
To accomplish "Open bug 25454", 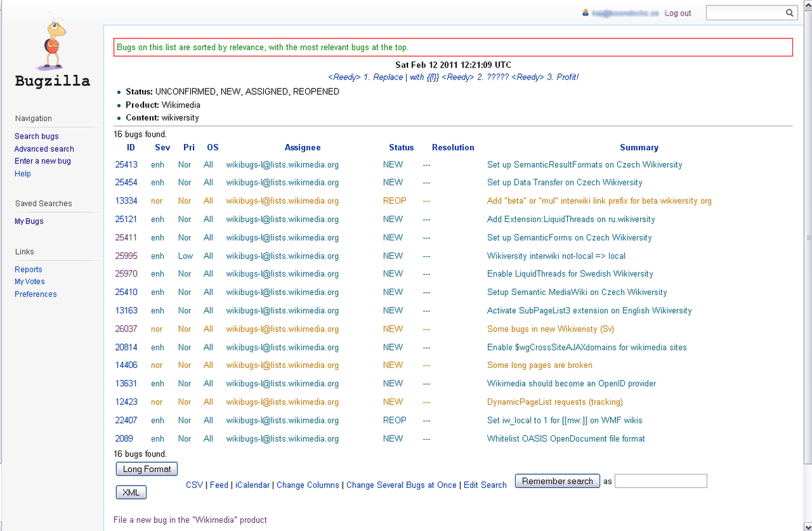I will pyautogui.click(x=126, y=183).
